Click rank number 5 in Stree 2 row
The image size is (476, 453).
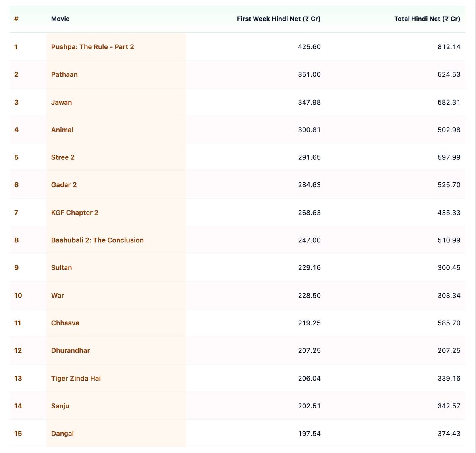click(x=16, y=157)
